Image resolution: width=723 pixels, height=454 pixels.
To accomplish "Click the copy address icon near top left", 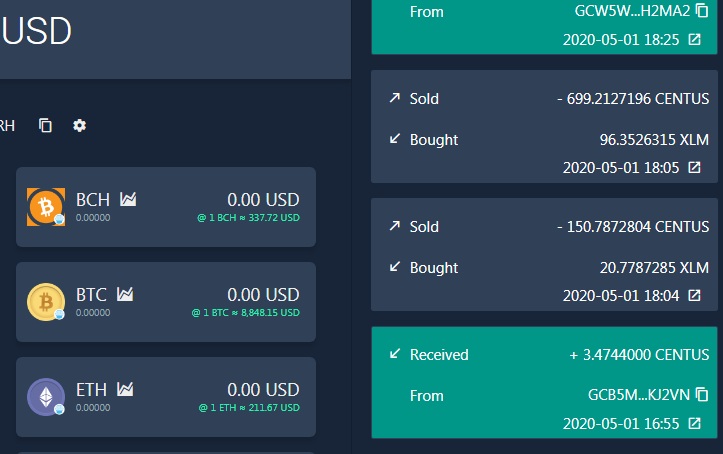I will pyautogui.click(x=45, y=125).
